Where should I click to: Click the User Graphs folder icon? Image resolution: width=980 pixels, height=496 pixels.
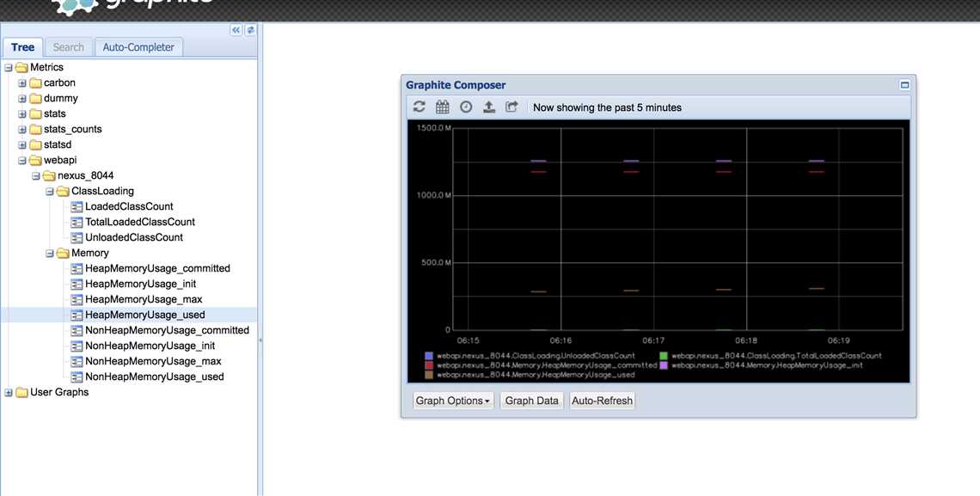click(x=21, y=392)
